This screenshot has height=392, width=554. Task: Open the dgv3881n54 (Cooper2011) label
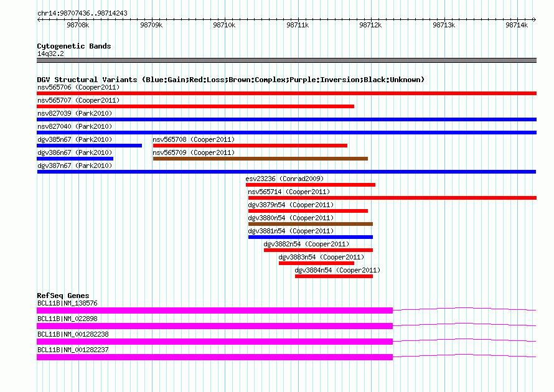[x=291, y=231]
